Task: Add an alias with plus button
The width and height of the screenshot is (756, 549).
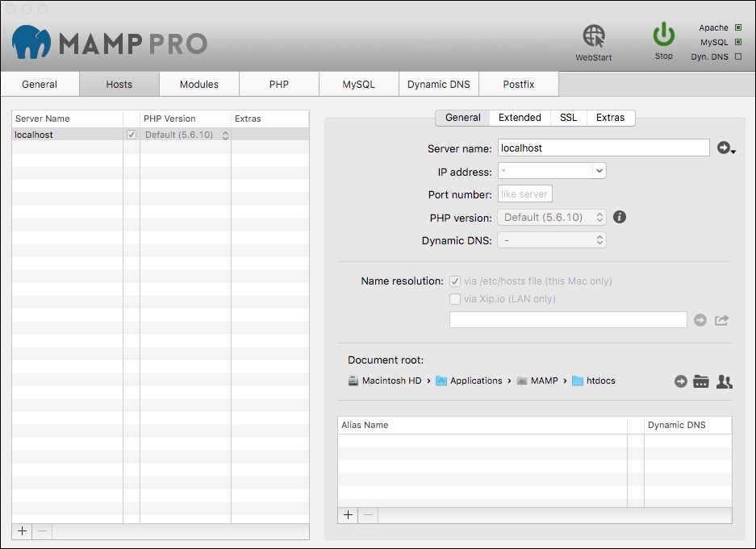Action: click(348, 515)
